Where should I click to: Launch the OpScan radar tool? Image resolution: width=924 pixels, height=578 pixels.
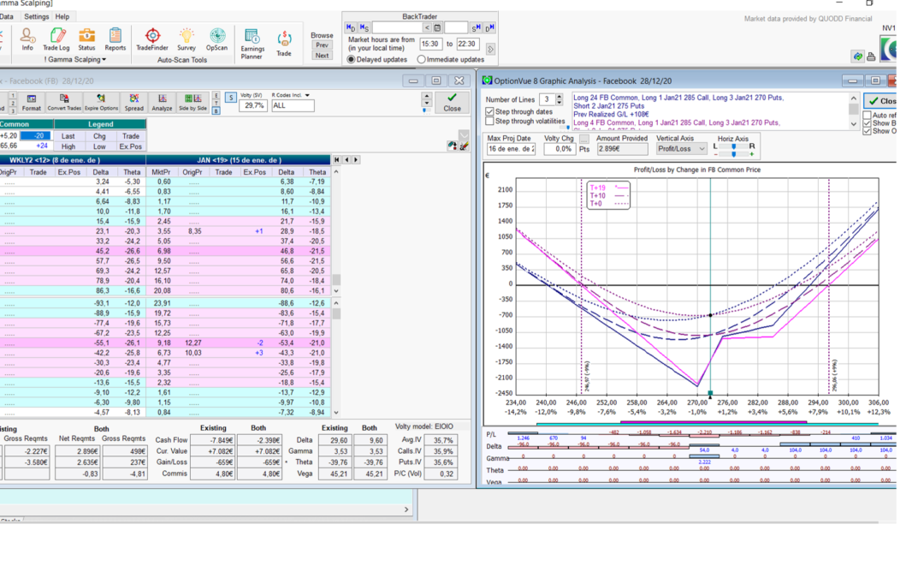coord(216,39)
